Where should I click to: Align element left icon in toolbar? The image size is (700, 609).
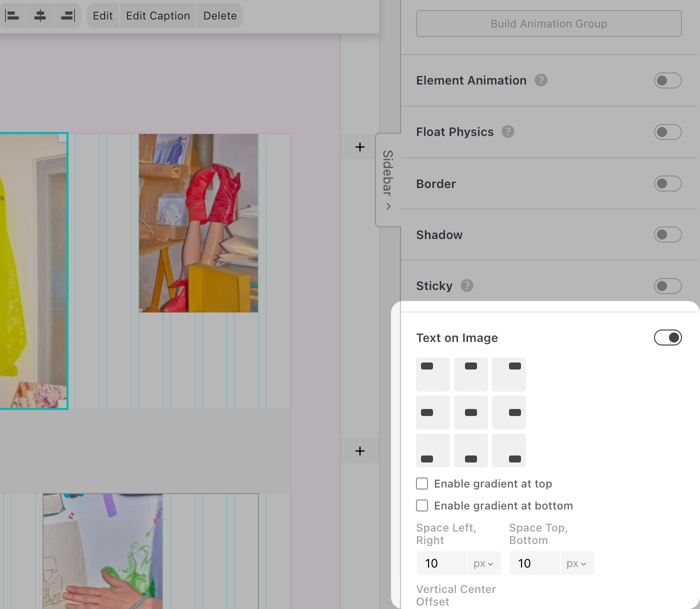(12, 15)
